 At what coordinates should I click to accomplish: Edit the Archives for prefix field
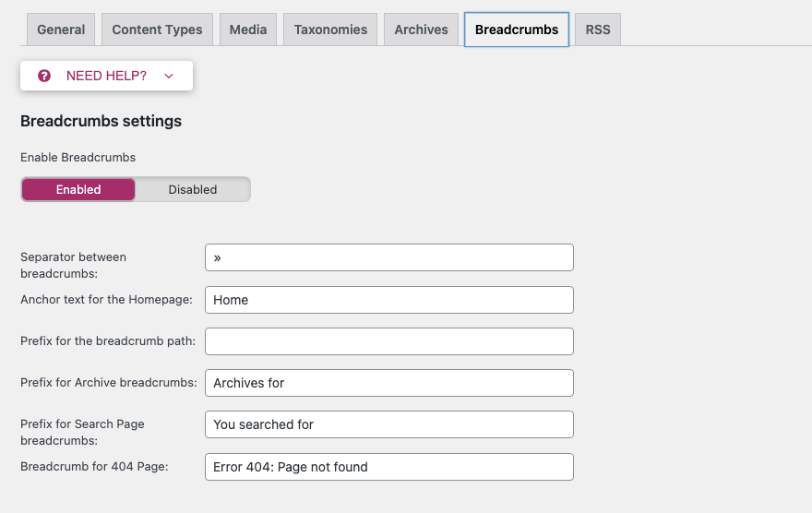(x=388, y=383)
